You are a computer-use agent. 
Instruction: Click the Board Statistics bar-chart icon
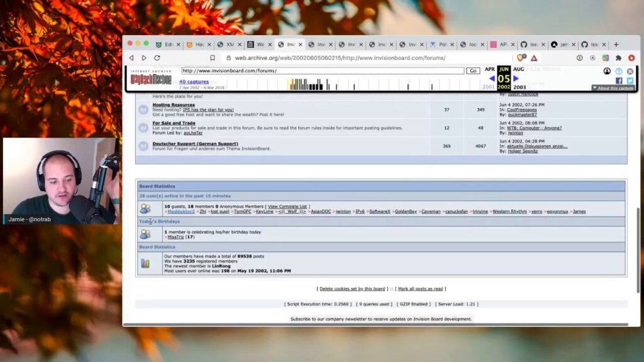pos(145,263)
